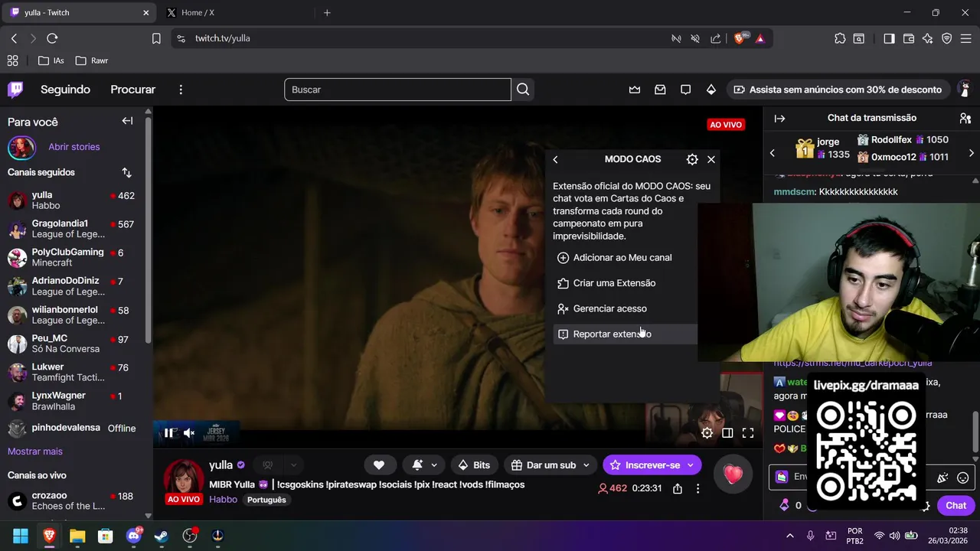The image size is (980, 551).
Task: Go to the Twitch home logo
Action: [15, 90]
